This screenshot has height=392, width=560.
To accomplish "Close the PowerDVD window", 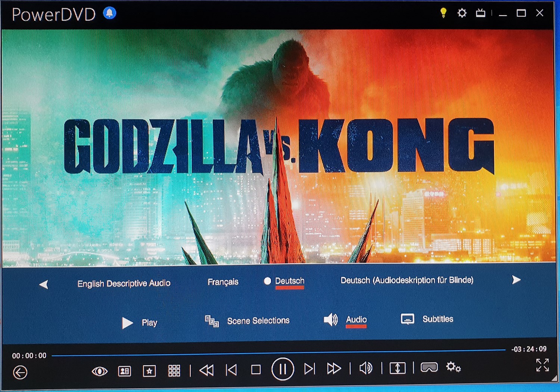I will click(x=539, y=13).
